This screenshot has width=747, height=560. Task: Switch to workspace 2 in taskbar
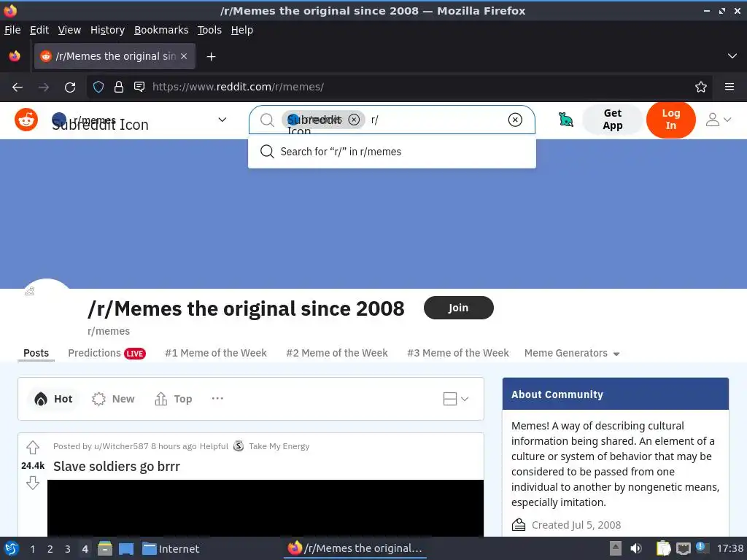(50, 549)
